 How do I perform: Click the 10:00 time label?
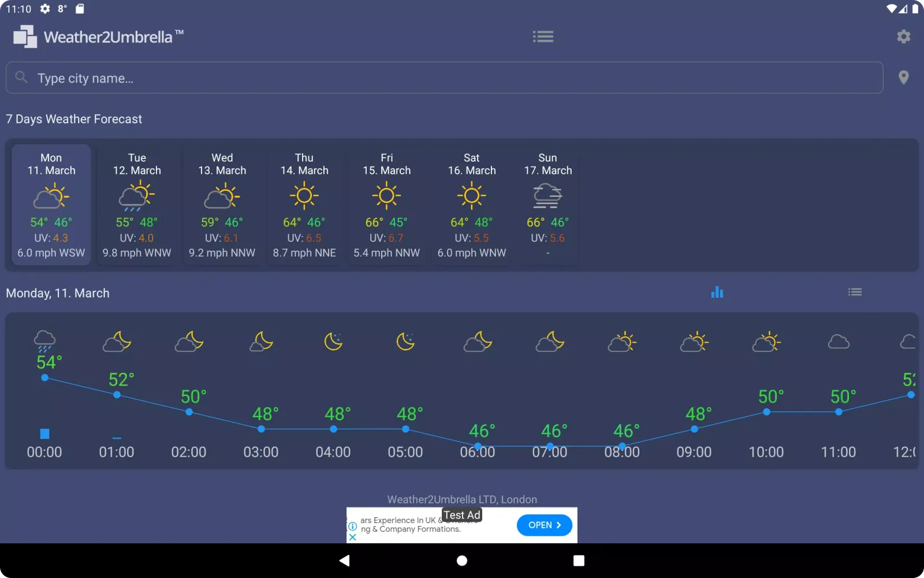tap(766, 452)
